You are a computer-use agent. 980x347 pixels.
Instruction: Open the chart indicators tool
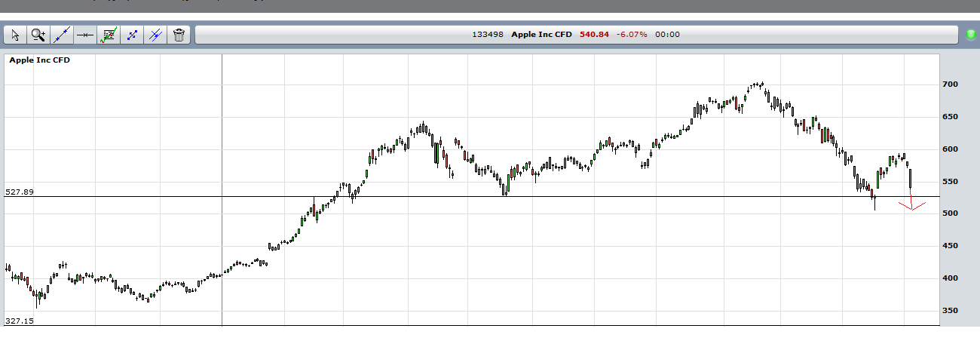pyautogui.click(x=109, y=35)
